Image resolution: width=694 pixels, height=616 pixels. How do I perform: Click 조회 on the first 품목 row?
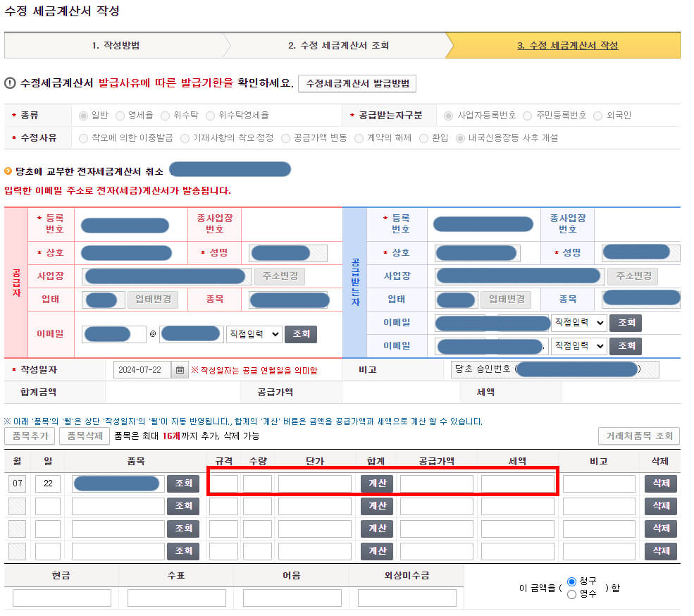point(183,483)
